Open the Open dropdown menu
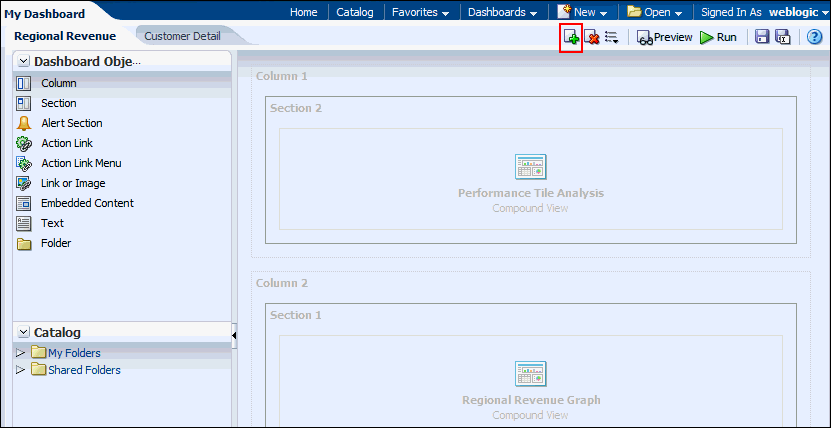The width and height of the screenshot is (831, 428). (x=654, y=12)
